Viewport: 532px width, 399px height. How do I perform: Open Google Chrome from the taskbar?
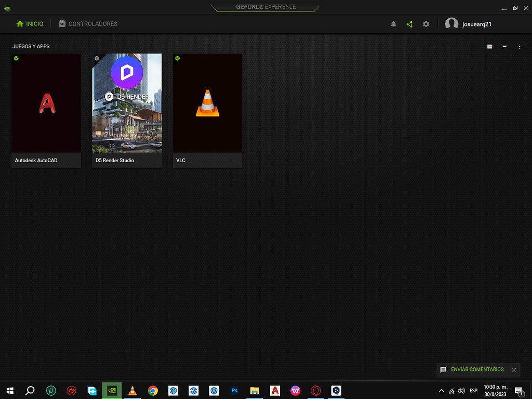[x=153, y=391]
